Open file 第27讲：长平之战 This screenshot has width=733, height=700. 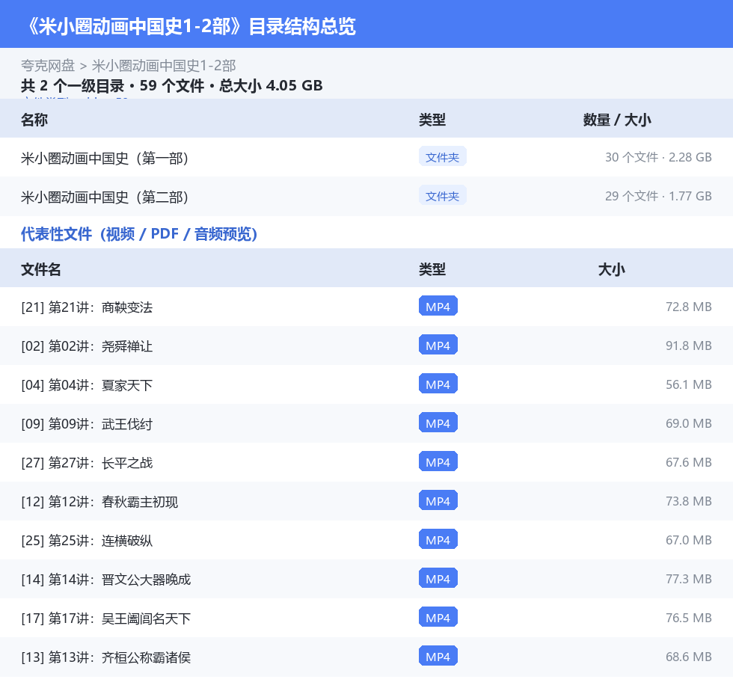[87, 462]
